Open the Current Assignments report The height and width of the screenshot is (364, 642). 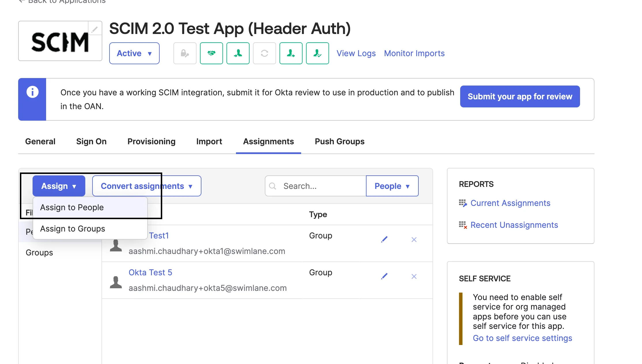[510, 203]
